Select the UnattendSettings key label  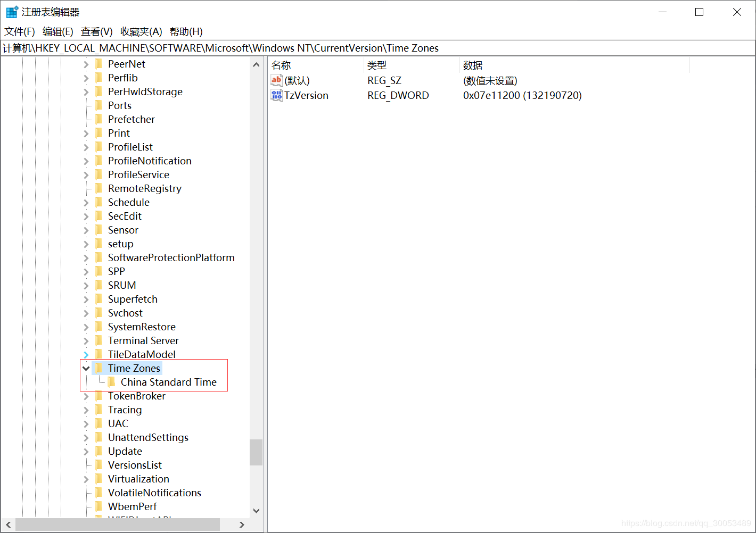click(x=148, y=437)
